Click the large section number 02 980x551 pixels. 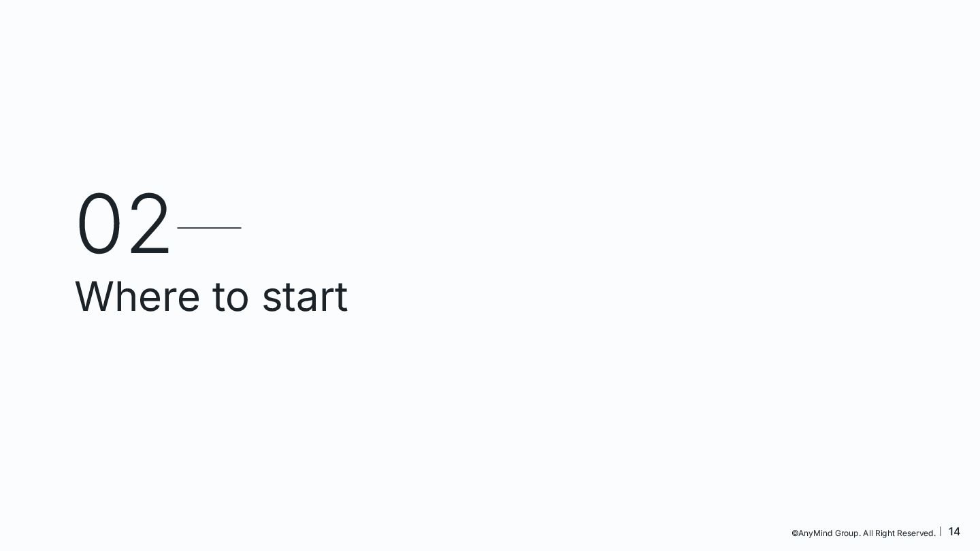point(123,224)
